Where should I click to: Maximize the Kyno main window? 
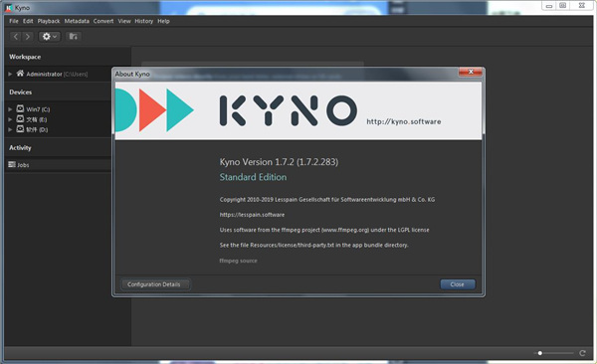point(563,6)
